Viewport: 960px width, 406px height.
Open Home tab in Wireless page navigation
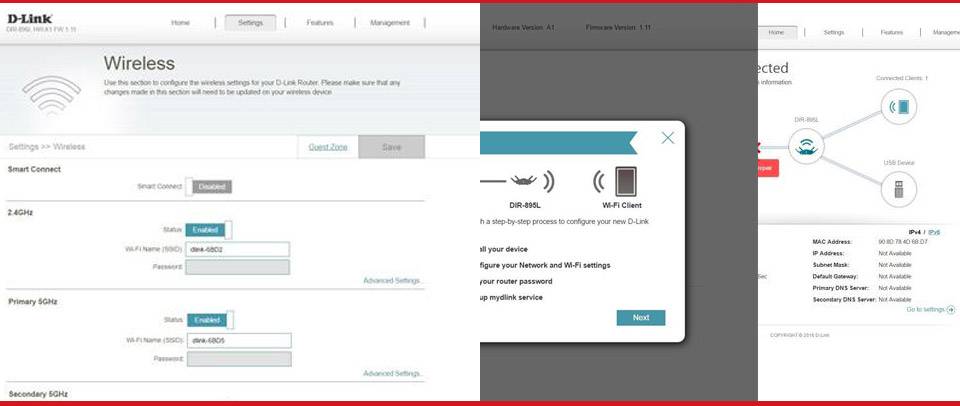tap(180, 23)
